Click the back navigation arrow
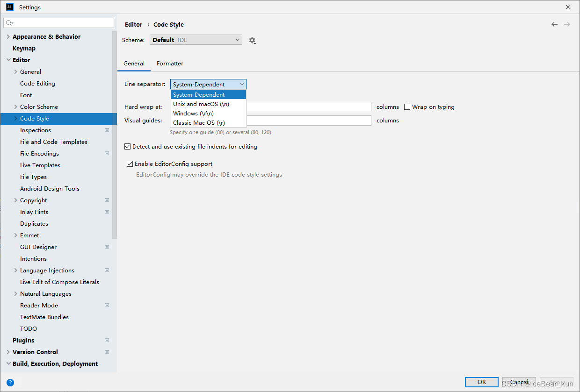The width and height of the screenshot is (580, 392). coord(555,24)
